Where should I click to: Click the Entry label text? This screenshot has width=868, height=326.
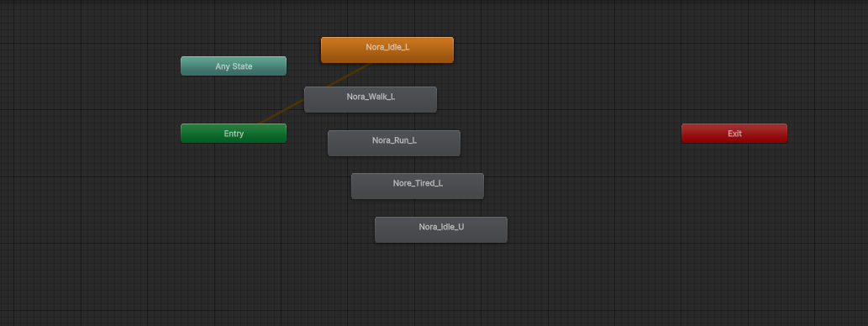pos(234,134)
